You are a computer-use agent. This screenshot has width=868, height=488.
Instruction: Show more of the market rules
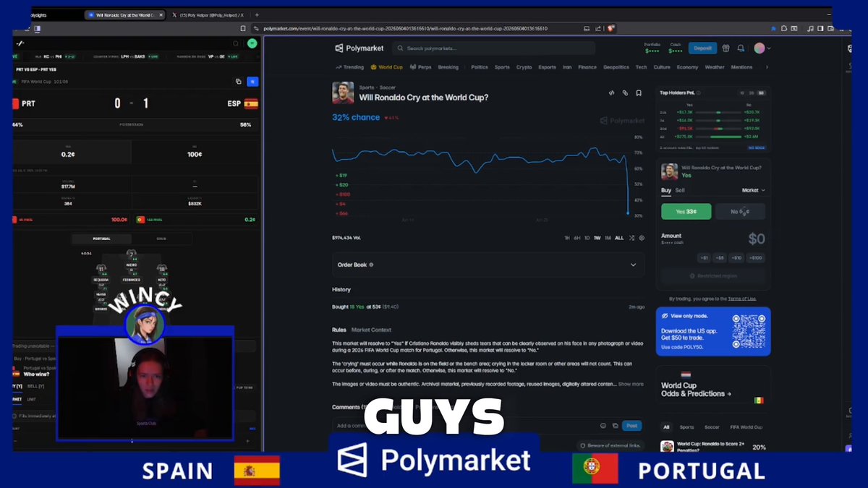click(x=630, y=384)
